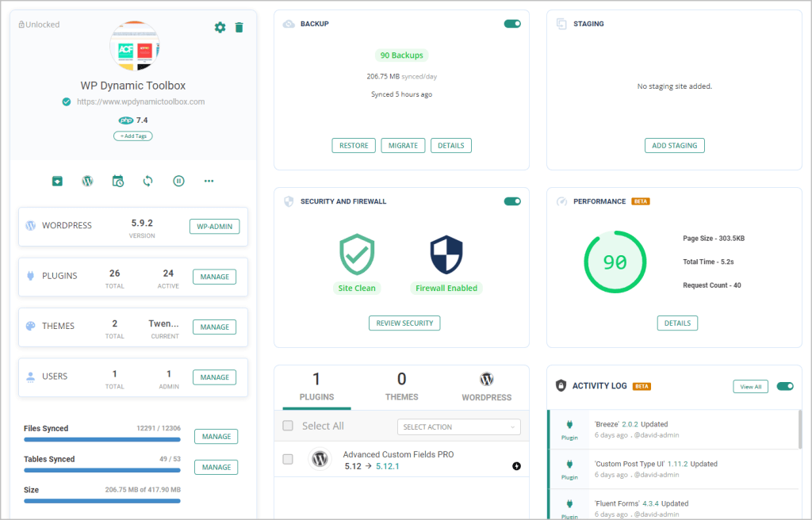Click the plugin icon beside Breeze entry
This screenshot has height=520, width=812.
pyautogui.click(x=569, y=425)
